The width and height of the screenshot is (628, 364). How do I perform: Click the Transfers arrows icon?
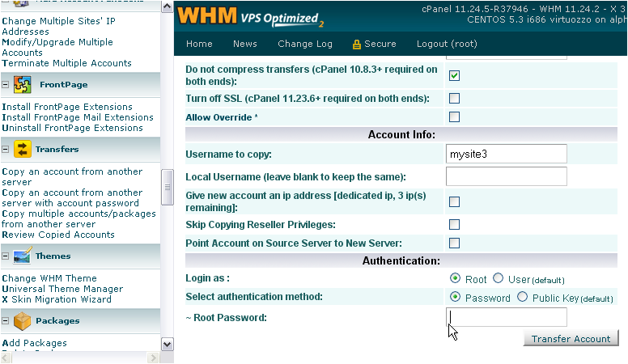coord(23,149)
